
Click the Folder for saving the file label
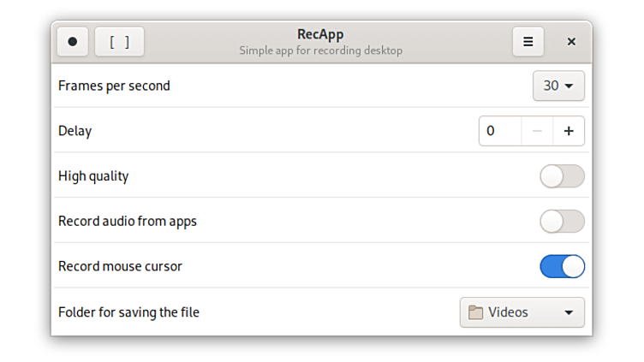click(x=128, y=312)
